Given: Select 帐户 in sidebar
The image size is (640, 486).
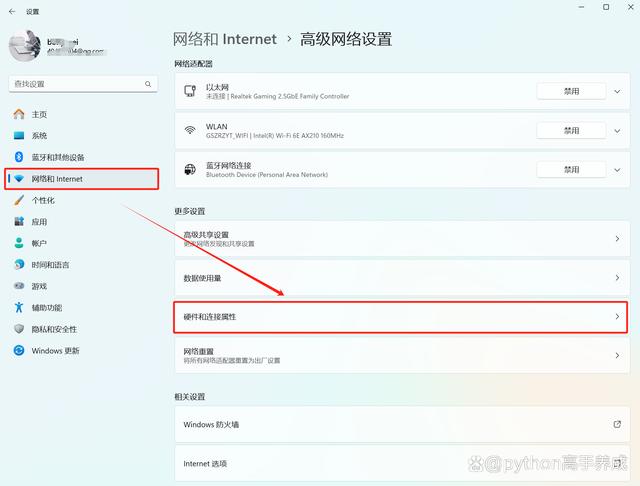Looking at the screenshot, I should click(82, 243).
